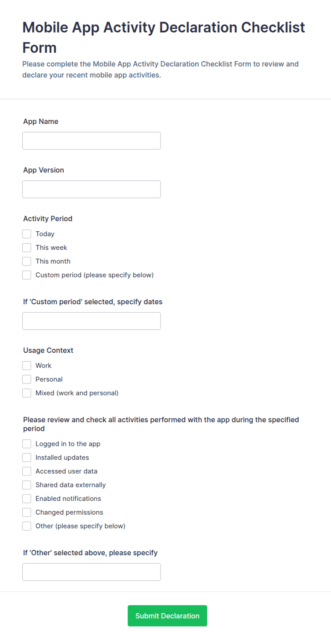Viewport: 331px width, 644px height.
Task: Check Logged in to the app
Action: coord(27,444)
